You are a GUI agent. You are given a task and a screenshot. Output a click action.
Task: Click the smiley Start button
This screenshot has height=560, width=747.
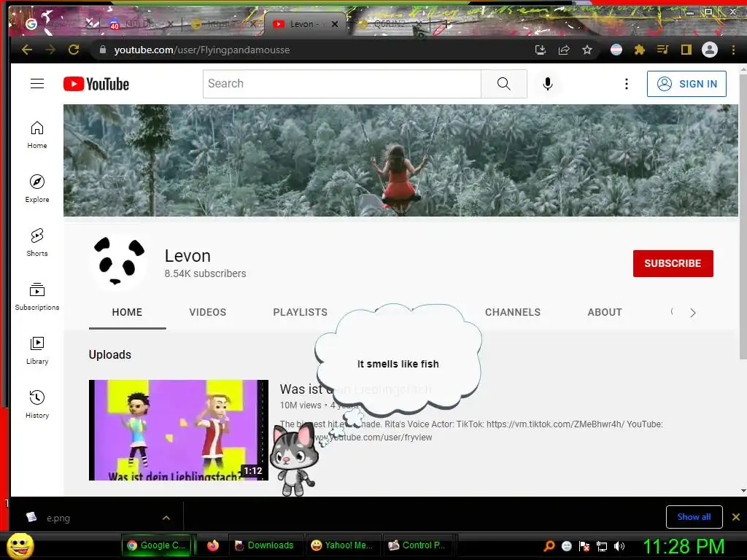(x=20, y=546)
